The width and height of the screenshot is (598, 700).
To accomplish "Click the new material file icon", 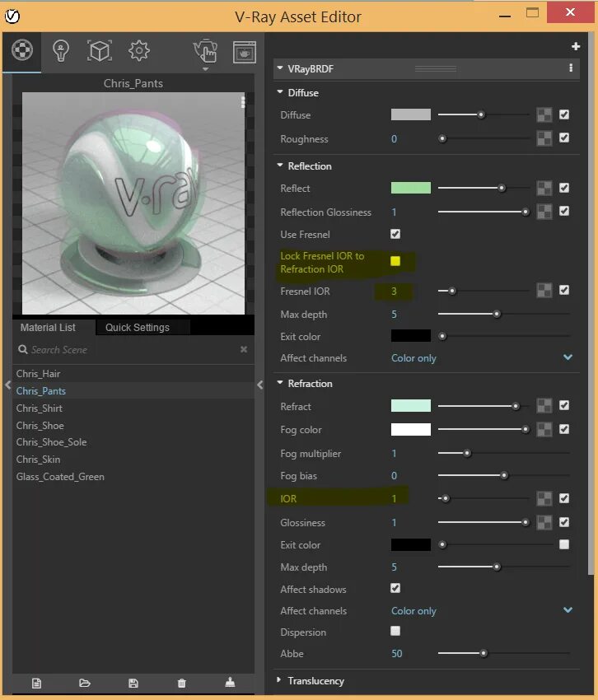I will point(36,683).
